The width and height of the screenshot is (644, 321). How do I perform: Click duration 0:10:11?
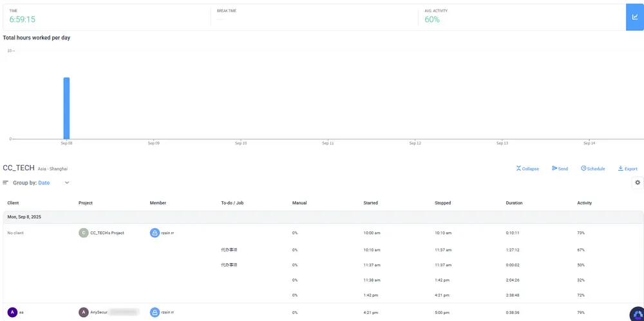click(x=513, y=233)
